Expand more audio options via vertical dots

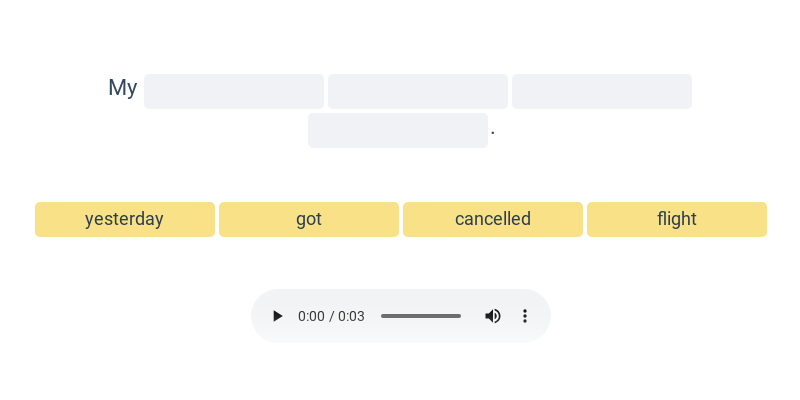524,316
